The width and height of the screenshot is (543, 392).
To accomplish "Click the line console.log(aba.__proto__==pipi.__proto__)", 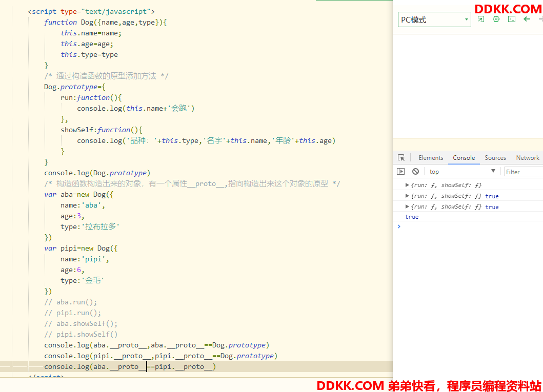I will pos(130,366).
